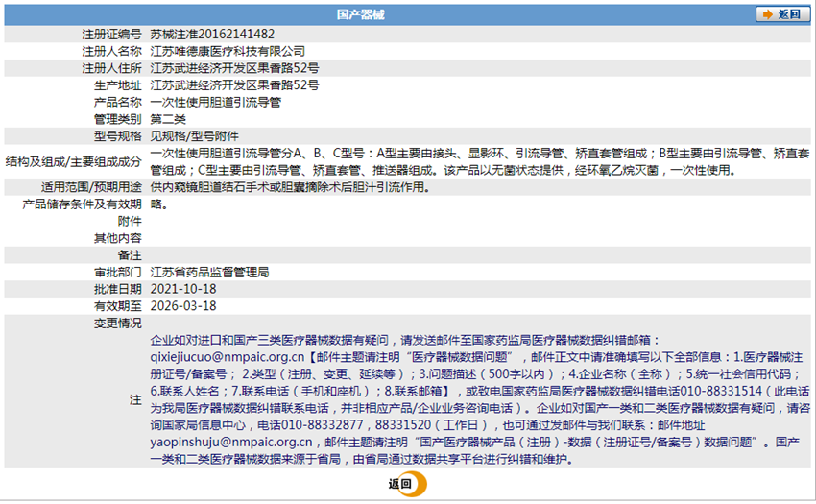Image resolution: width=816 pixels, height=504 pixels.
Task: Click the 国产器械 header title
Action: (360, 14)
